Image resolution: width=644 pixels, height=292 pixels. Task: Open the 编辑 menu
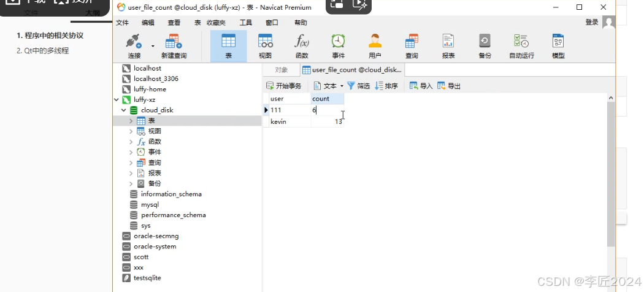(148, 23)
